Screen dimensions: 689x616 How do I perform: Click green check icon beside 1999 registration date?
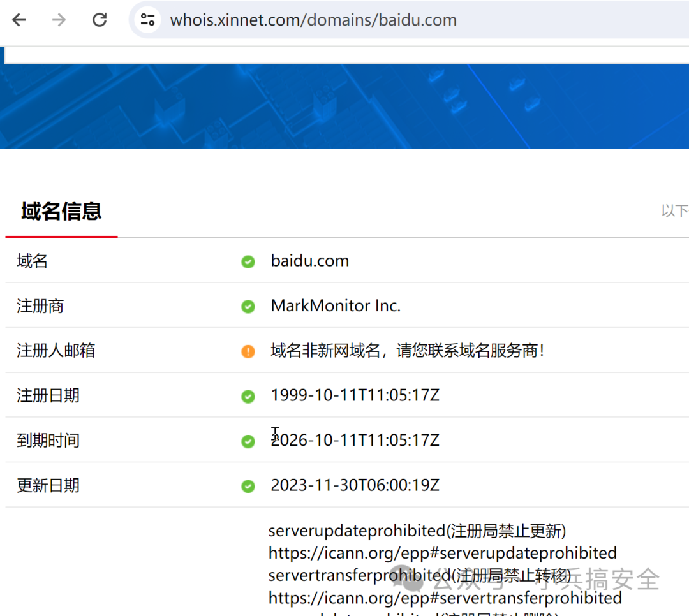click(248, 397)
